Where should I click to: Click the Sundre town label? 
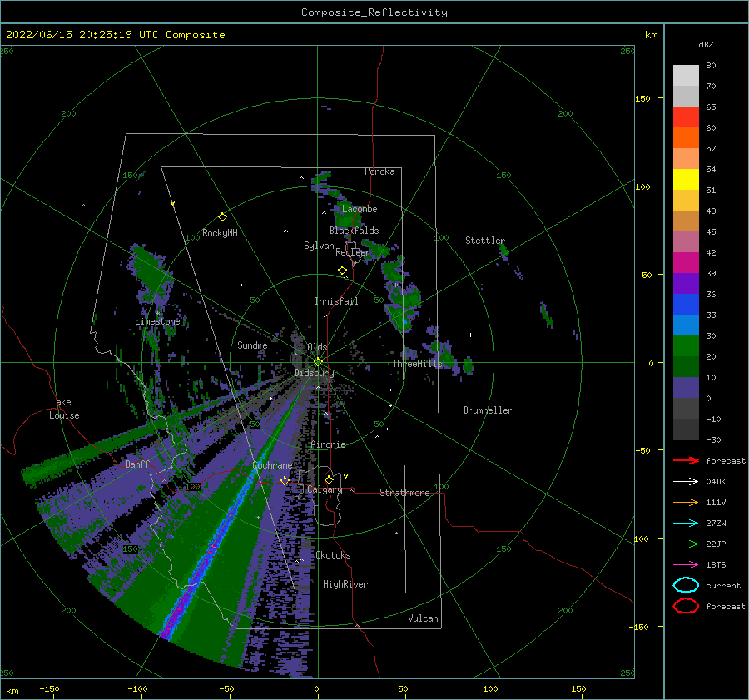tap(252, 345)
